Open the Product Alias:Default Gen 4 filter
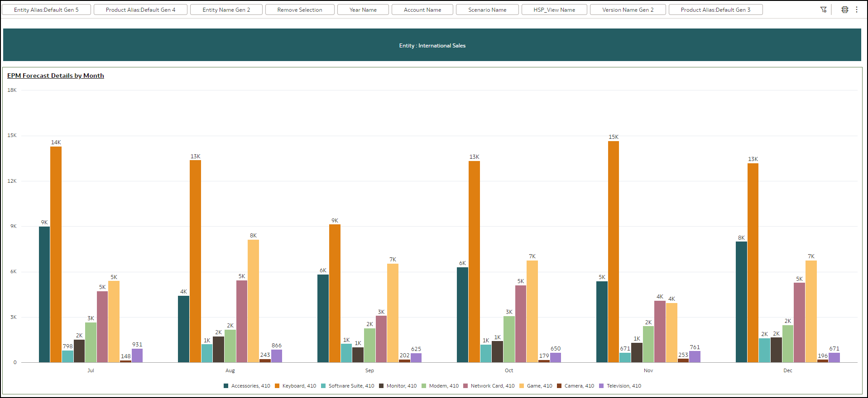 [140, 9]
